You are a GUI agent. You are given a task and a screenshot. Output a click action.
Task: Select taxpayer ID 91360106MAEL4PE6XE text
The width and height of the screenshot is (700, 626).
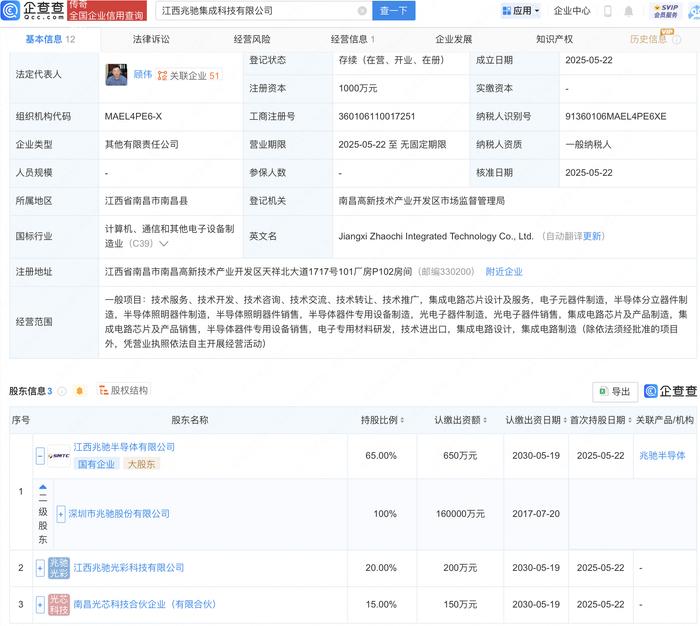(616, 117)
